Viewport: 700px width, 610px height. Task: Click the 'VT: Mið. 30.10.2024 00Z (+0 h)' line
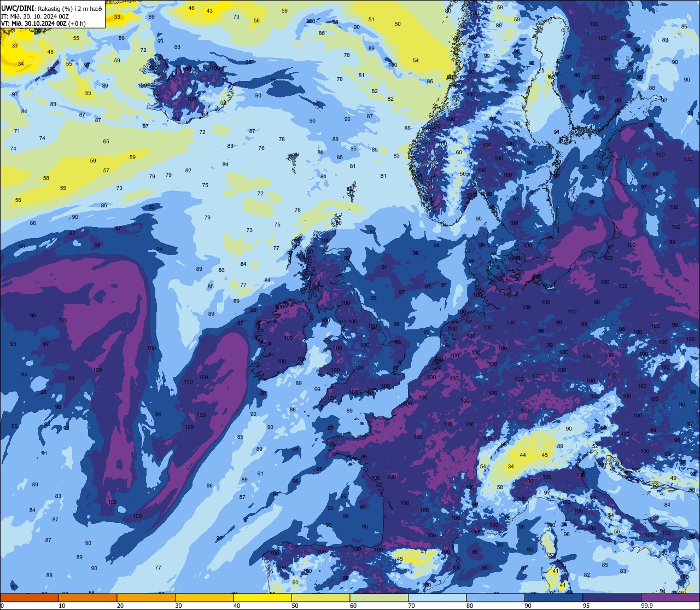point(43,23)
